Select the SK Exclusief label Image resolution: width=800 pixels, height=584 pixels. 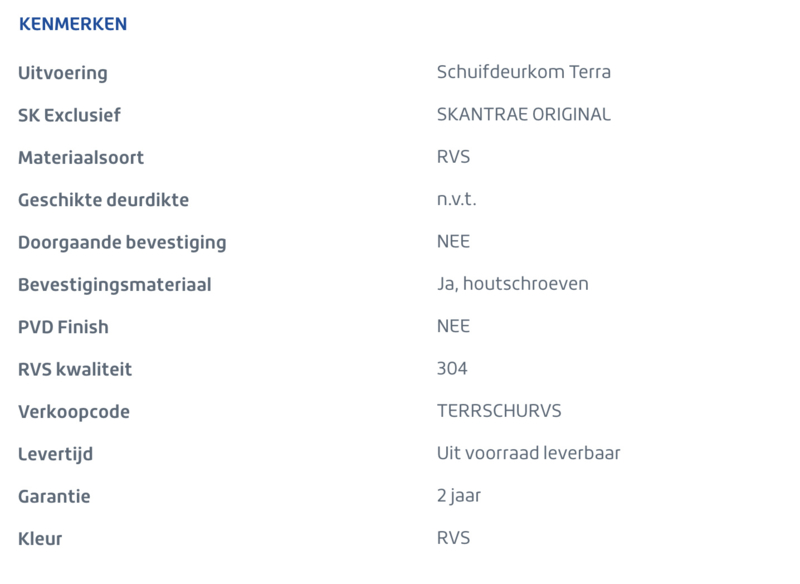coord(69,115)
